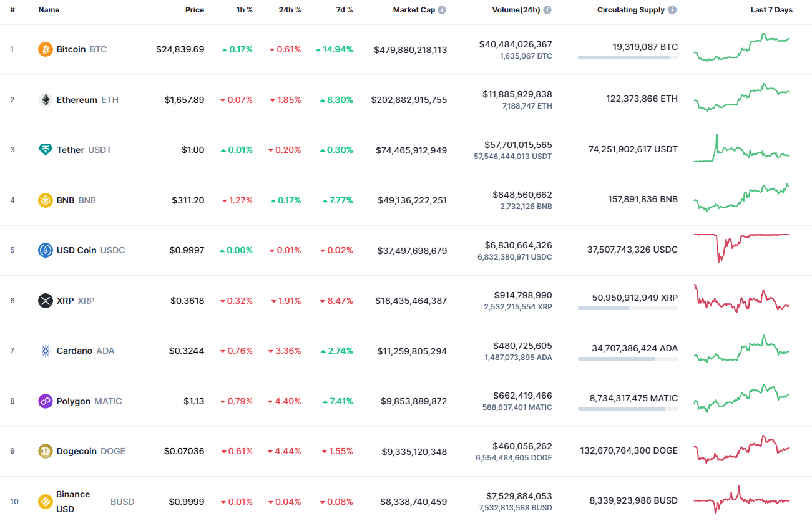This screenshot has height=521, width=812.
Task: Sort the table by Price
Action: tap(194, 9)
